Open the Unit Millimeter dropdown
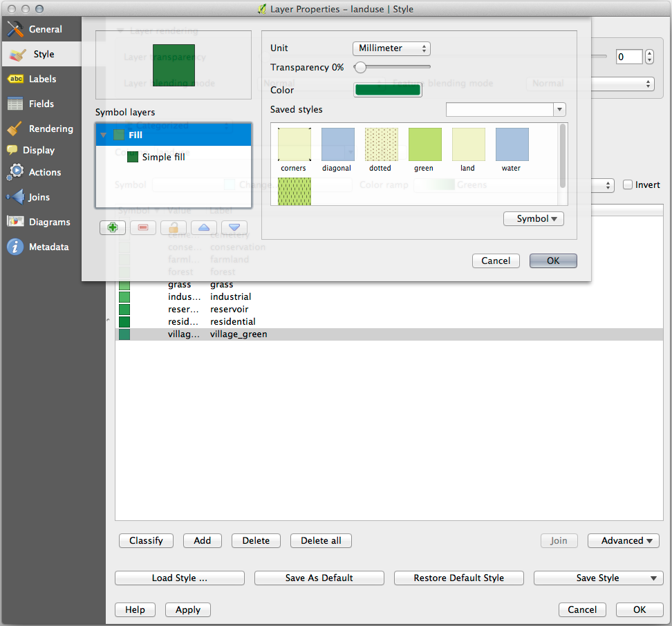Image resolution: width=672 pixels, height=626 pixels. click(x=391, y=48)
